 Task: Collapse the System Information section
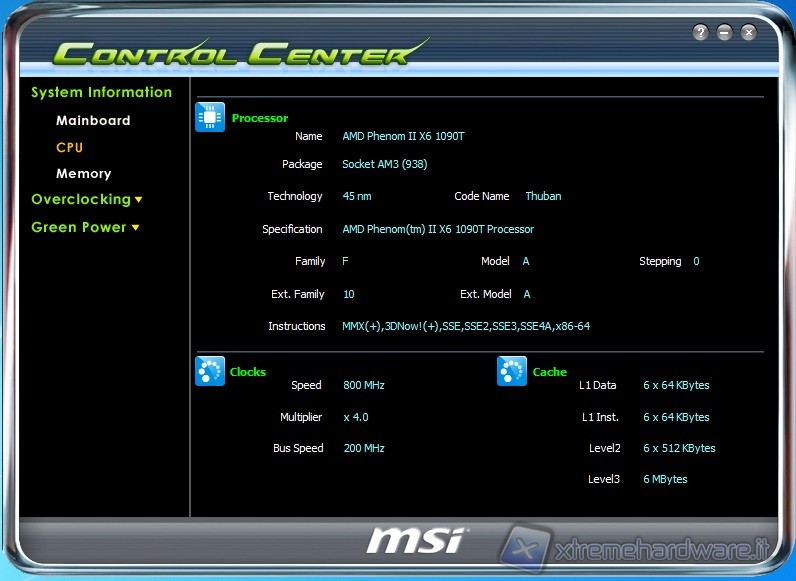pyautogui.click(x=101, y=92)
